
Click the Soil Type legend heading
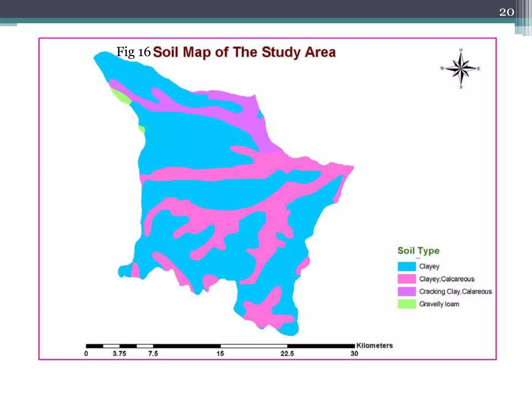tap(418, 251)
